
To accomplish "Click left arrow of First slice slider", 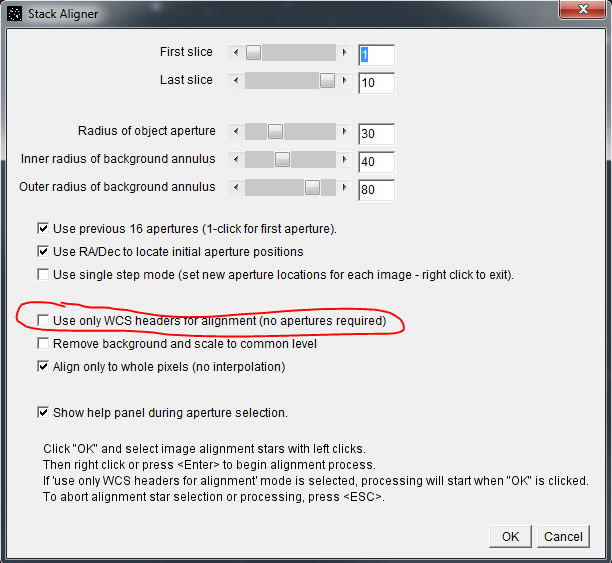I will (x=235, y=52).
